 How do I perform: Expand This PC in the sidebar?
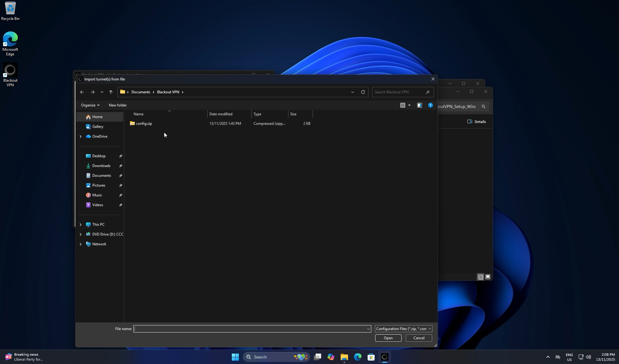pyautogui.click(x=80, y=224)
